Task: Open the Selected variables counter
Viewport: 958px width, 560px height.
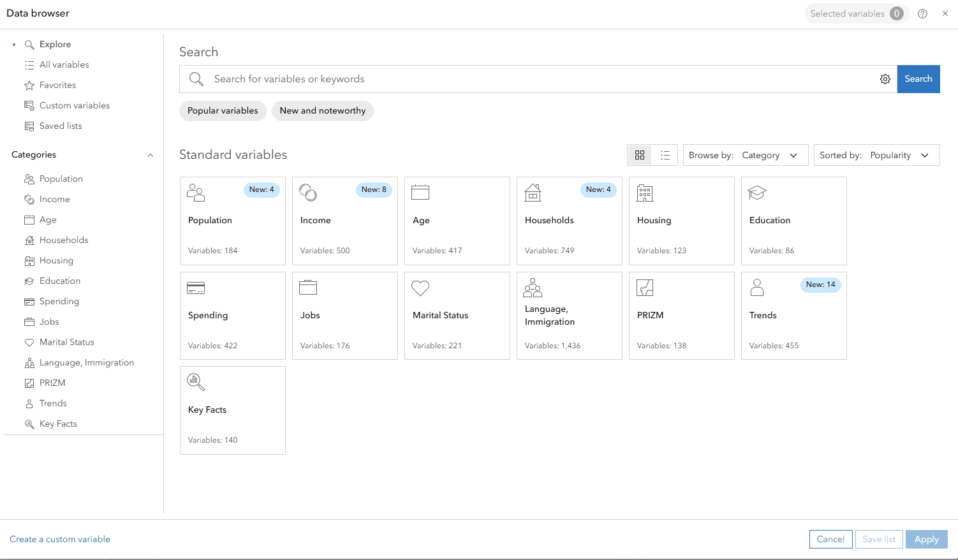Action: point(857,13)
